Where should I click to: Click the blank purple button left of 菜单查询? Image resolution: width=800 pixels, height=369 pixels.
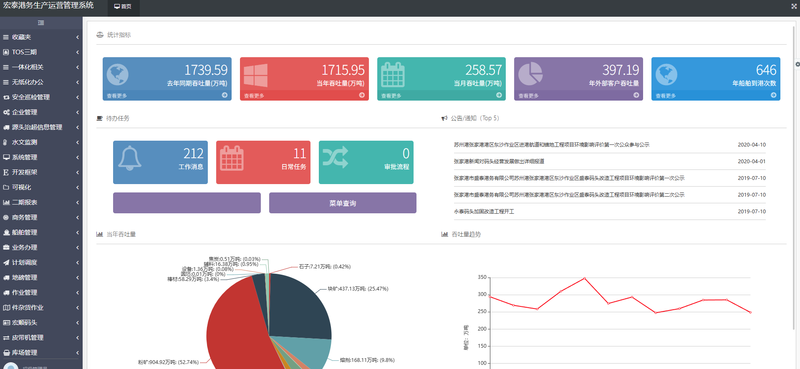(x=187, y=203)
